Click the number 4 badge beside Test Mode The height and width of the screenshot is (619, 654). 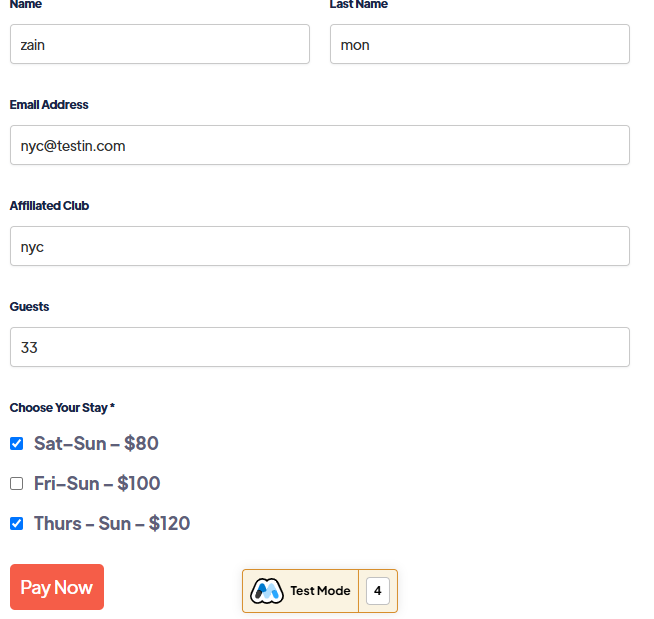click(x=377, y=591)
